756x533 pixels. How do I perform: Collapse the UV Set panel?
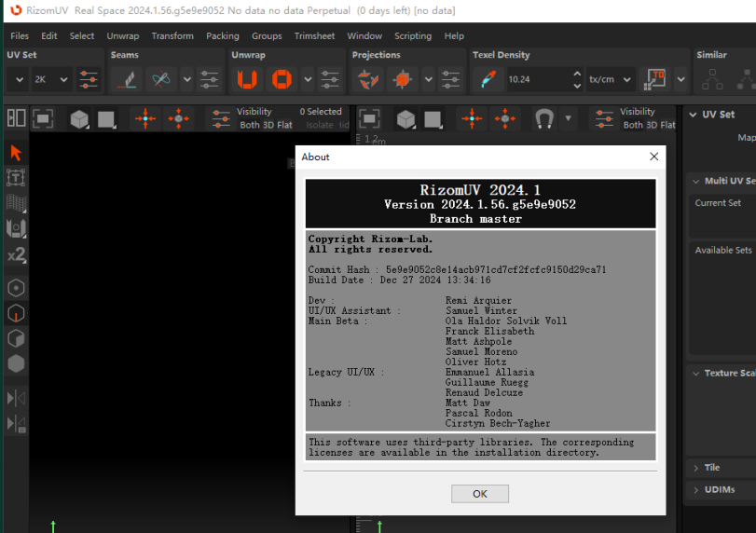tap(693, 115)
